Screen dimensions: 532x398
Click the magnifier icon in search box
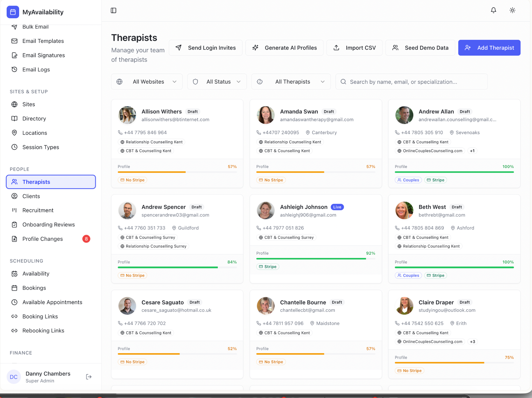tap(343, 82)
